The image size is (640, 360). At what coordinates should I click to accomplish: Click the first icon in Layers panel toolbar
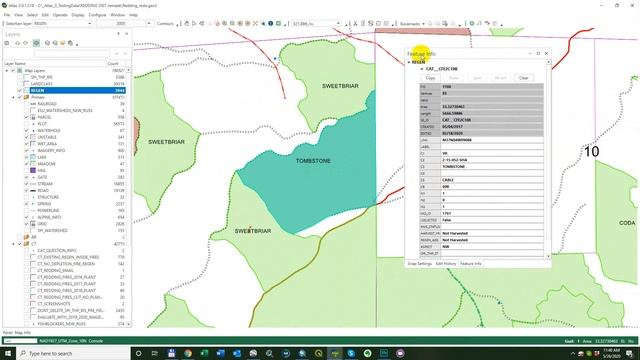[x=7, y=43]
